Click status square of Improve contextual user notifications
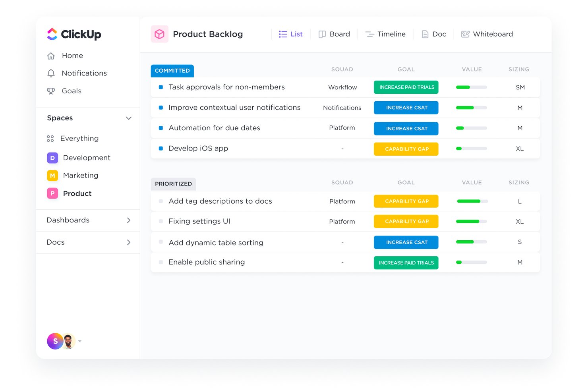 (161, 108)
